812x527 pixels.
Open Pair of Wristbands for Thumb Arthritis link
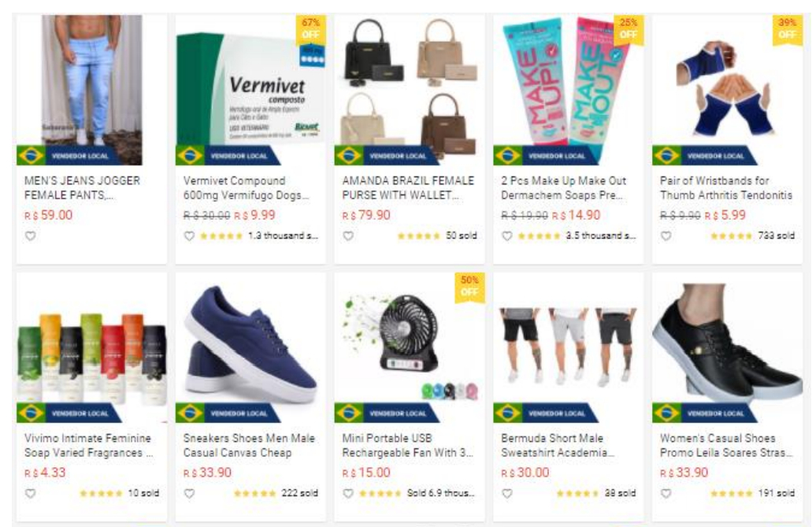[x=726, y=187]
